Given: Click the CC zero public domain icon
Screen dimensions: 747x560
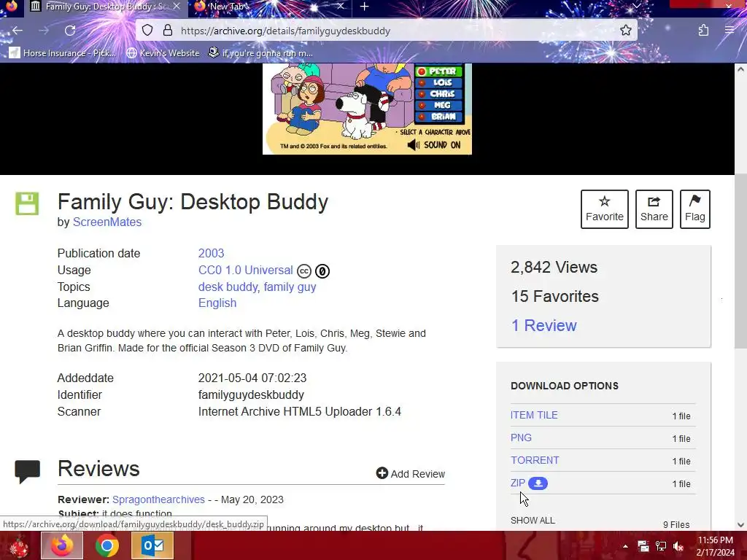Looking at the screenshot, I should (322, 271).
